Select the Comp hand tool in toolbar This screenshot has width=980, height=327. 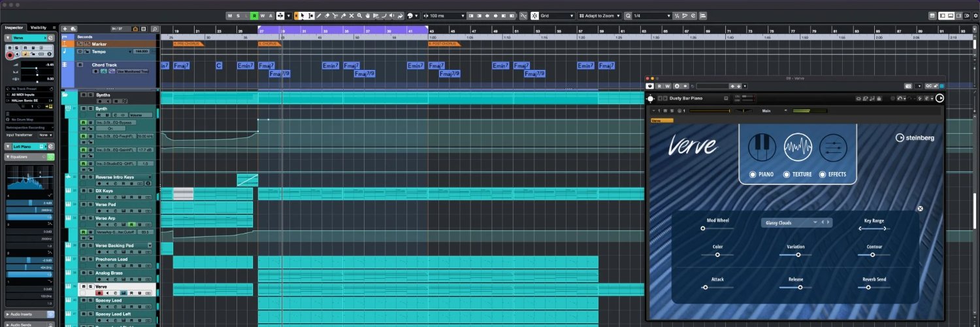click(x=368, y=16)
